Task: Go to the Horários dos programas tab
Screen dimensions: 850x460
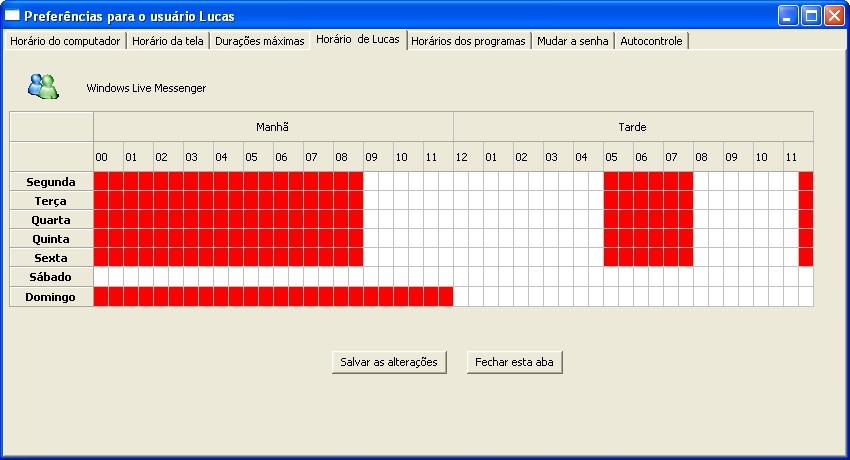Action: 468,41
